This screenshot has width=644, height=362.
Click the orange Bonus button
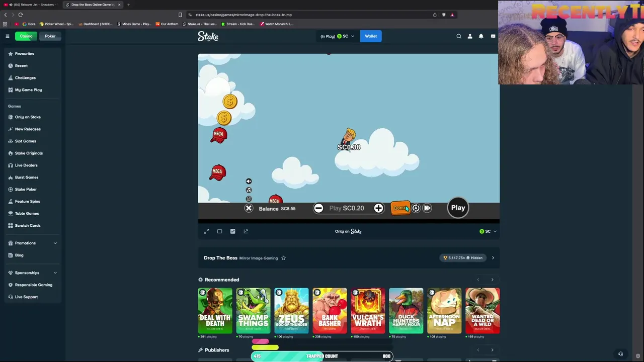point(400,208)
